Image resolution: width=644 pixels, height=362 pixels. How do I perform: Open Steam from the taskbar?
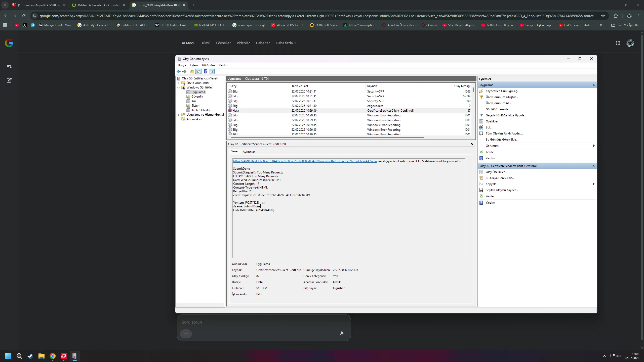[x=30, y=356]
